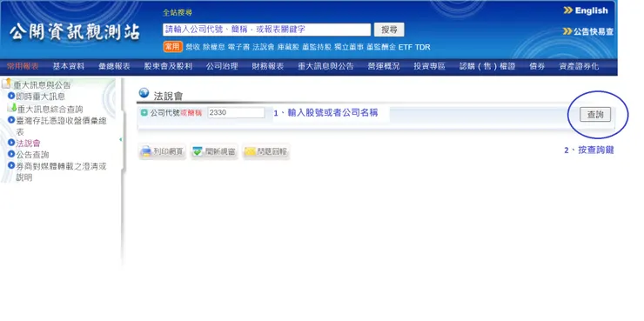
Task: Click the 問題回報 report problem button
Action: coord(266,152)
